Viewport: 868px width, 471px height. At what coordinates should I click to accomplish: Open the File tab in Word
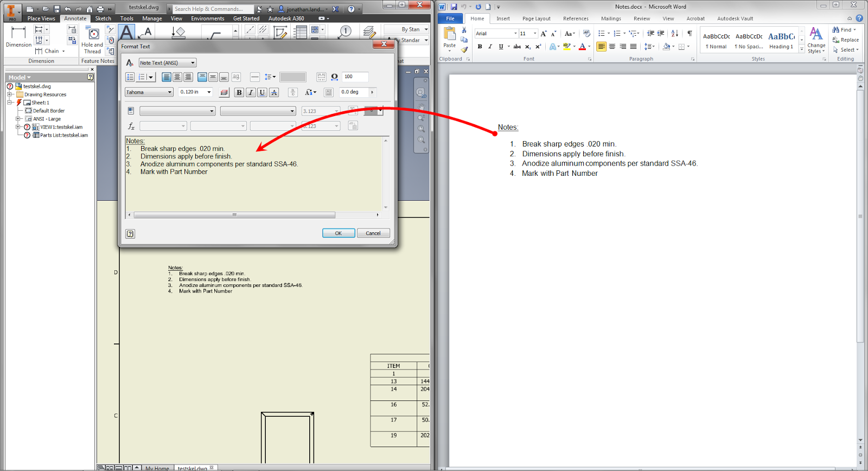[x=450, y=18]
